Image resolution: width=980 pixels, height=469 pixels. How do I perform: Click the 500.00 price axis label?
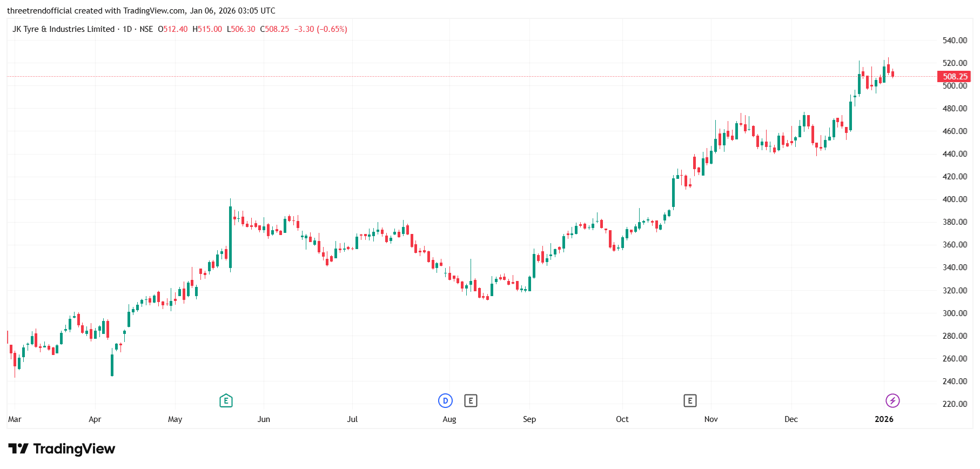955,86
